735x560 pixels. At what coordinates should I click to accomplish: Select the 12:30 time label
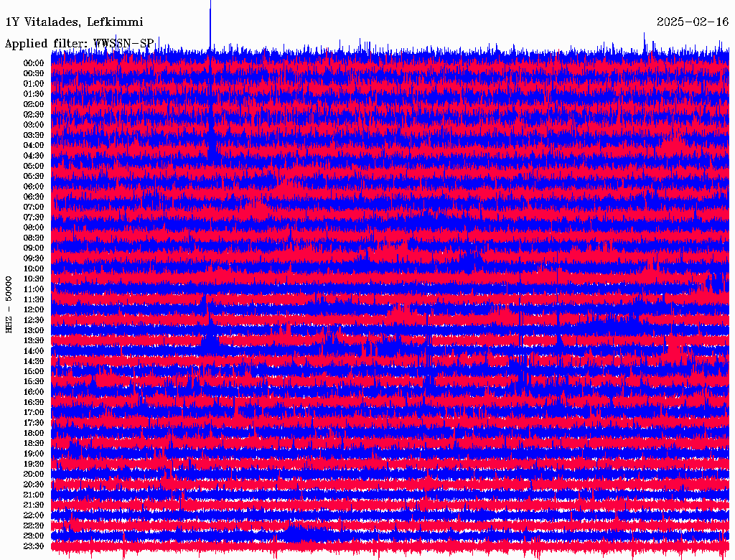tap(34, 320)
